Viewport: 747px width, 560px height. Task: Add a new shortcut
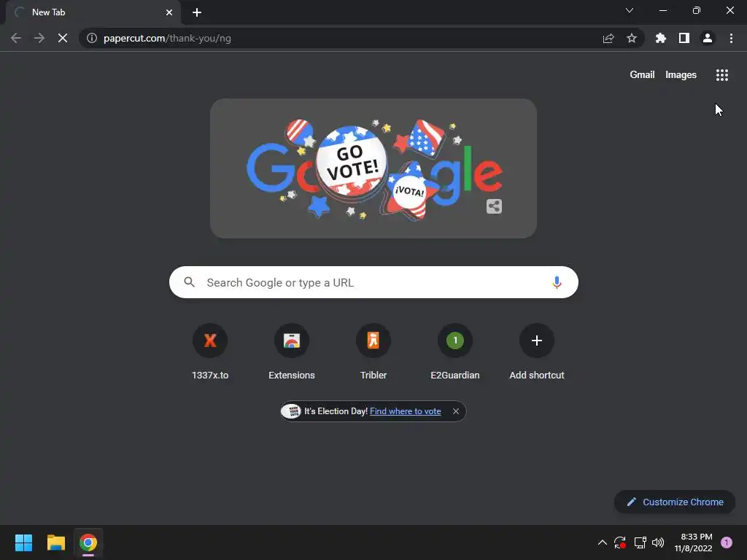click(537, 352)
